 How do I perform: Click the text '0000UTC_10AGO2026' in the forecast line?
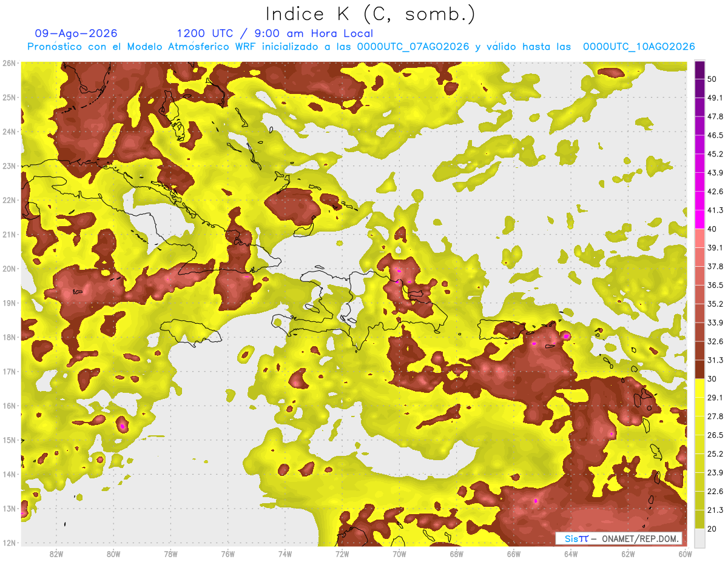(639, 47)
